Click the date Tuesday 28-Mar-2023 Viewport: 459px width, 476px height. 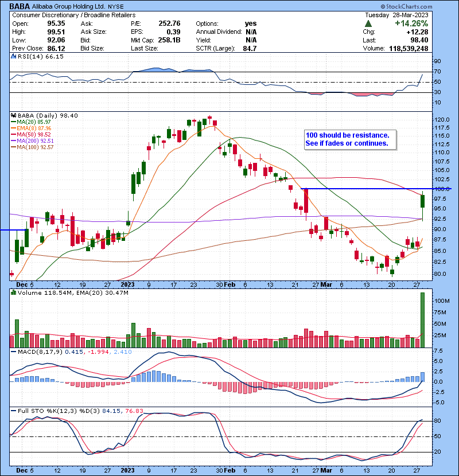pyautogui.click(x=396, y=15)
